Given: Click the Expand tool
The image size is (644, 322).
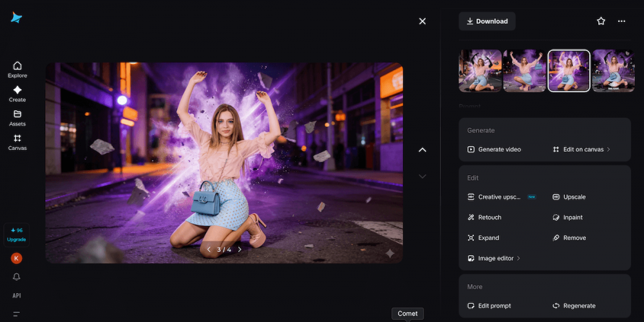Looking at the screenshot, I should 483,238.
